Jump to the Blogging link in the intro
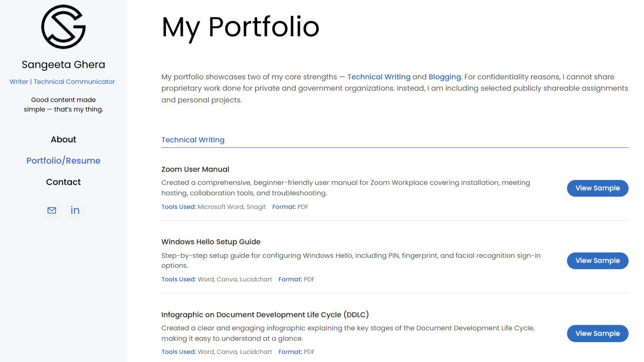The height and width of the screenshot is (362, 644). pos(444,77)
